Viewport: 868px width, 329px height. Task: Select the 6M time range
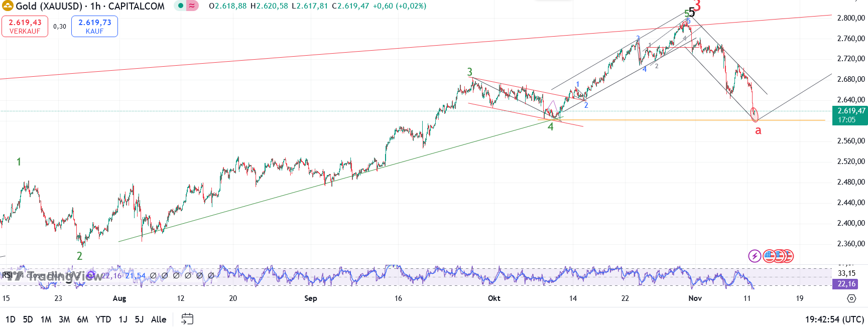(x=82, y=319)
